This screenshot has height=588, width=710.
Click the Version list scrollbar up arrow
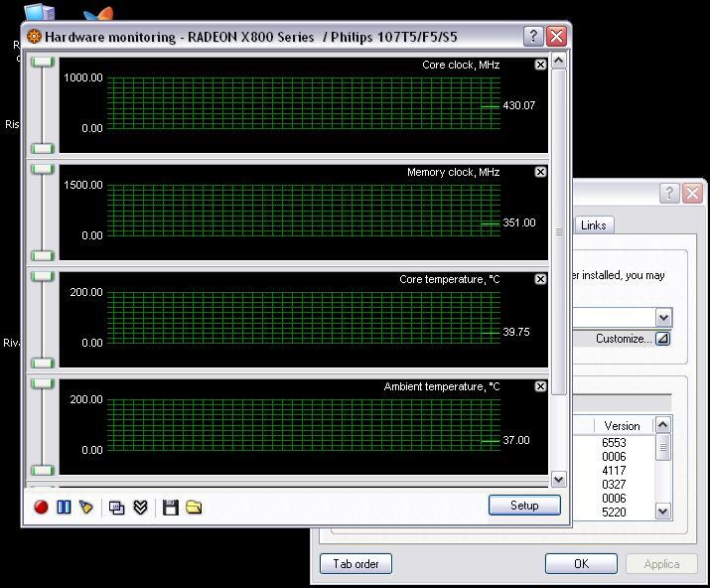663,425
